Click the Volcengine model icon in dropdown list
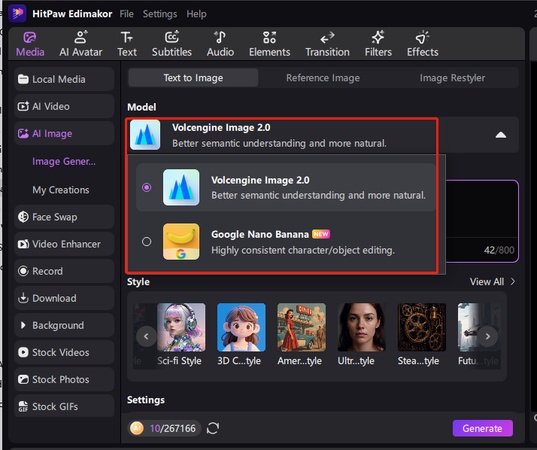The width and height of the screenshot is (537, 450). tap(181, 187)
